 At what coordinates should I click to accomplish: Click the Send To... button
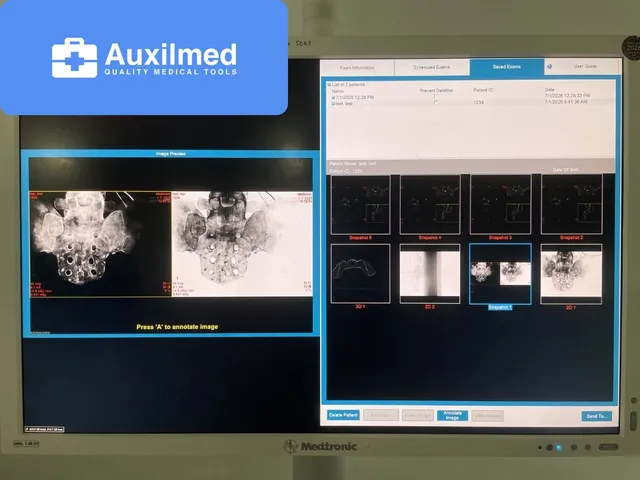(x=596, y=416)
